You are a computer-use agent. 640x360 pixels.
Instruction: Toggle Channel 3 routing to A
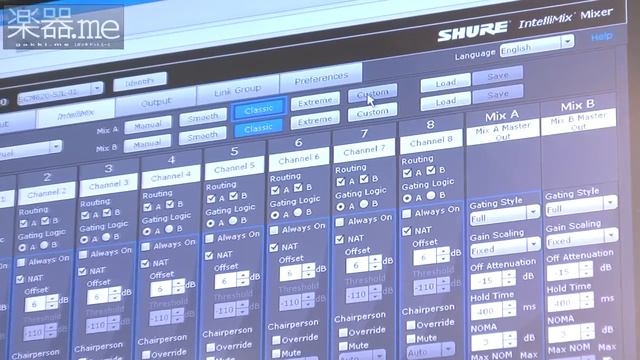click(85, 216)
